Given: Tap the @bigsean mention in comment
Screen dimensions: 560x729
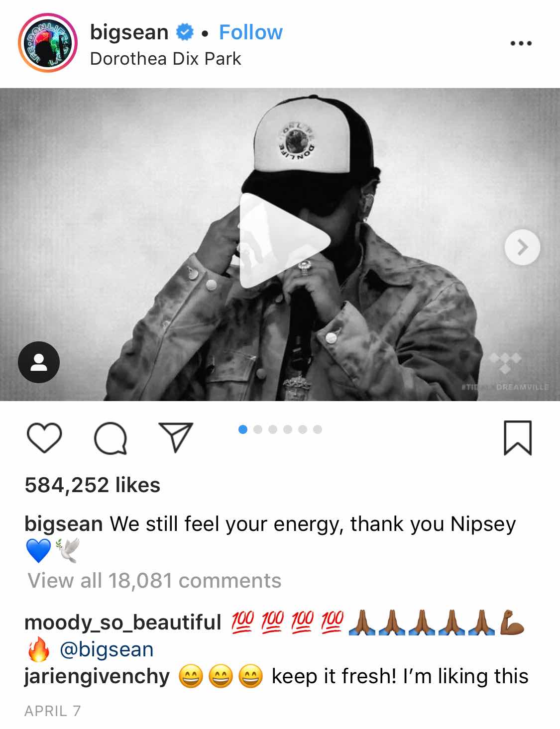Looking at the screenshot, I should 107,649.
